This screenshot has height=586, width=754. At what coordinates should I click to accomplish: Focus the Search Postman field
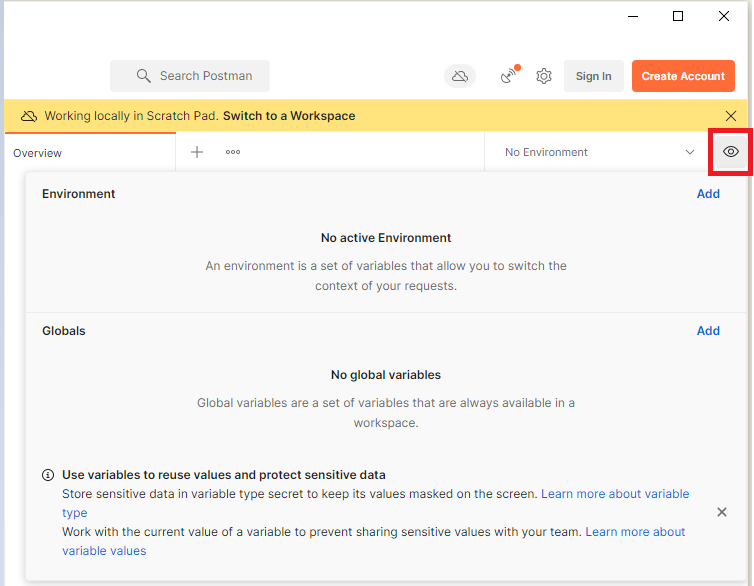[x=190, y=76]
